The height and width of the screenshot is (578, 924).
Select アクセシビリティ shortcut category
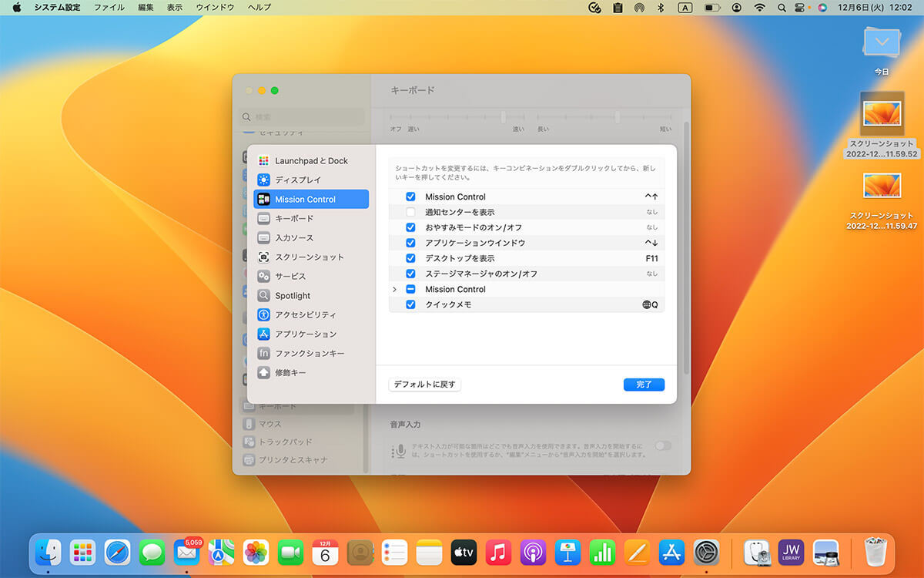311,315
